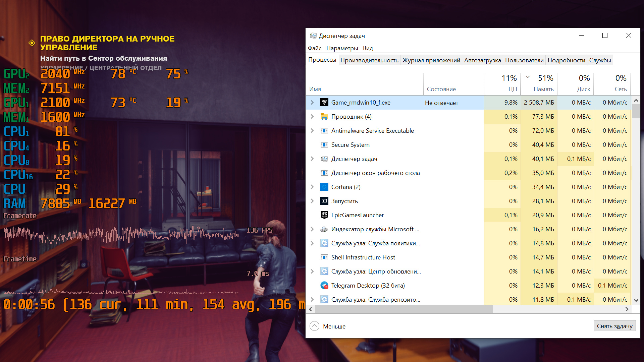The height and width of the screenshot is (362, 644).
Task: Click the Cortana blue icon
Action: (x=324, y=187)
